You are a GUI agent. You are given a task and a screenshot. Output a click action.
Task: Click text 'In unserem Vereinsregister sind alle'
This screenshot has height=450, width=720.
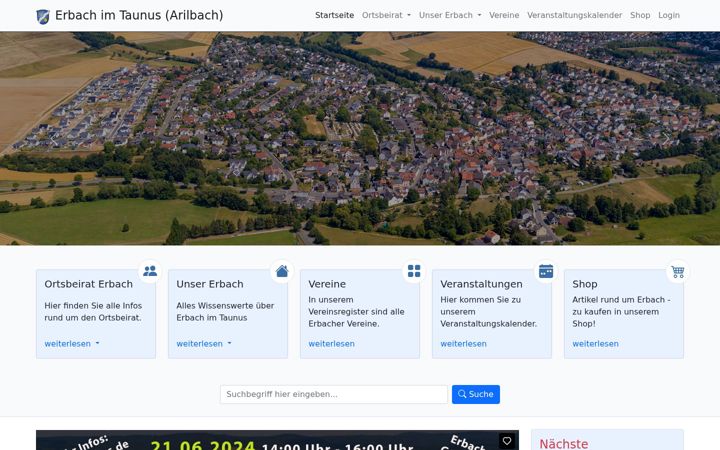point(356,305)
